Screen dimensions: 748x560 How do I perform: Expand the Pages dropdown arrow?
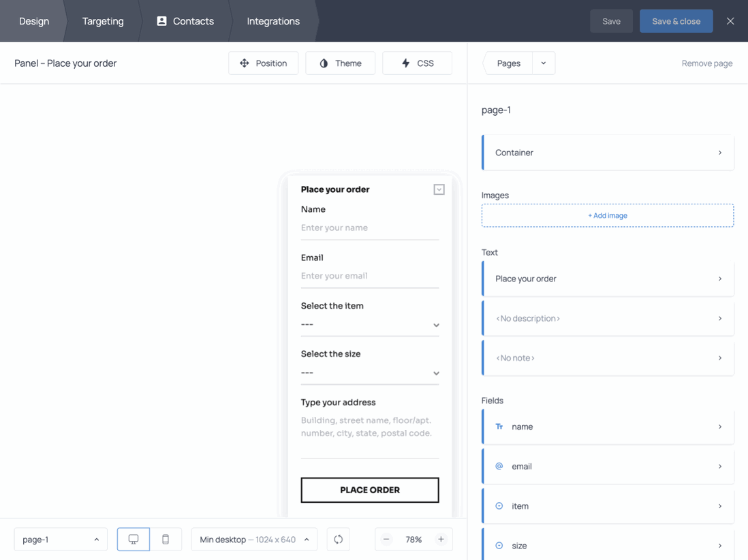544,63
